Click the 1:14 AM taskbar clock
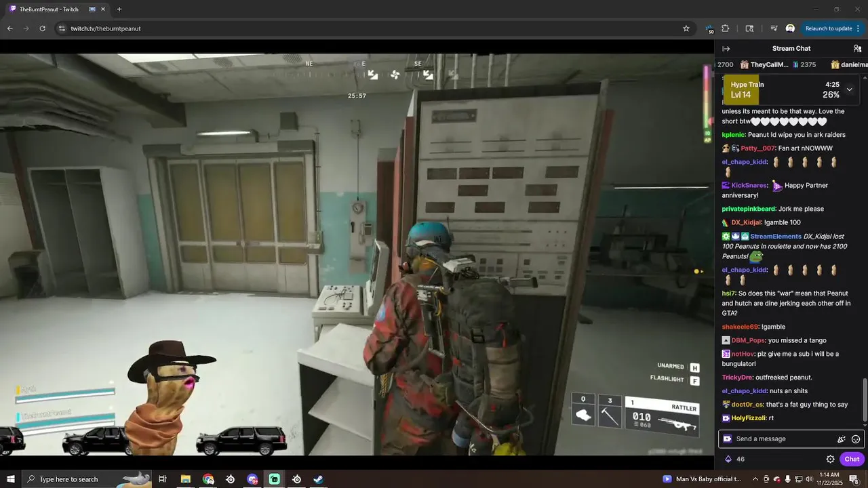Screen dimensions: 868x488 [829, 479]
